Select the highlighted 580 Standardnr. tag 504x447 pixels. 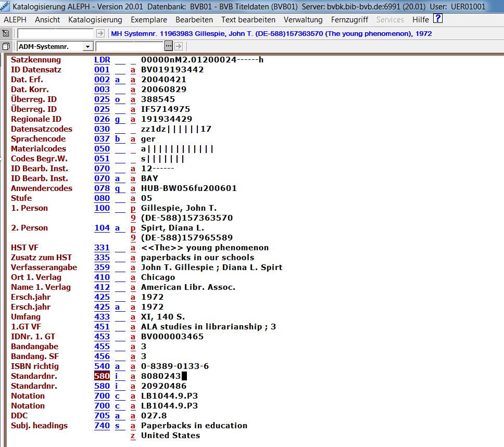(102, 376)
